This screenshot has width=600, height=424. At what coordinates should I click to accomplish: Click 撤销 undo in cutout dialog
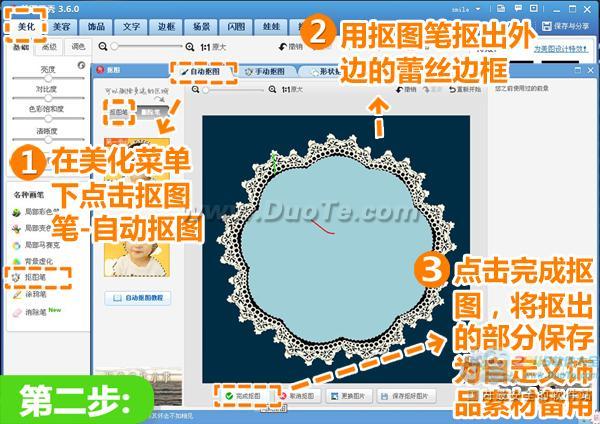(x=406, y=90)
